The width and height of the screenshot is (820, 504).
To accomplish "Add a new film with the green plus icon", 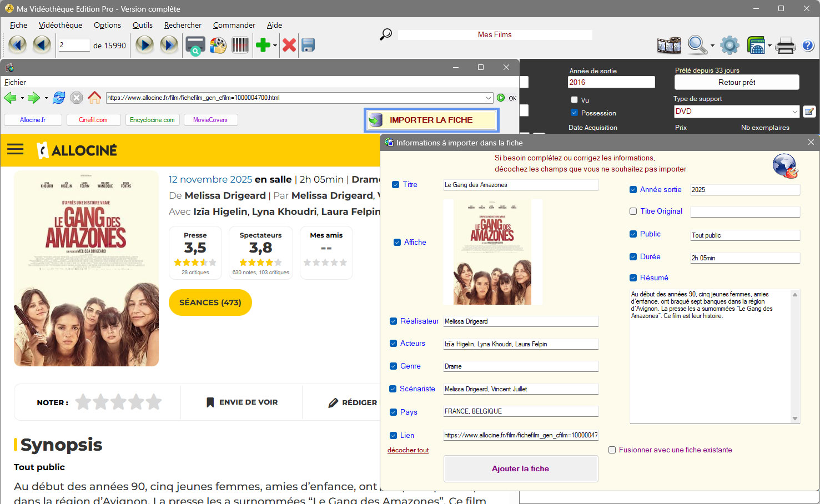I will (262, 45).
